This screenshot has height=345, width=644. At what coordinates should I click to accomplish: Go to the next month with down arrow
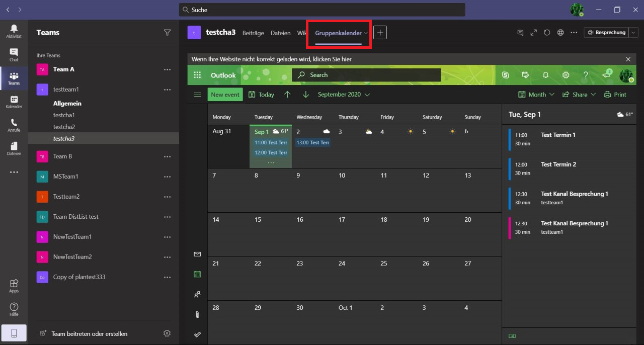pyautogui.click(x=306, y=95)
